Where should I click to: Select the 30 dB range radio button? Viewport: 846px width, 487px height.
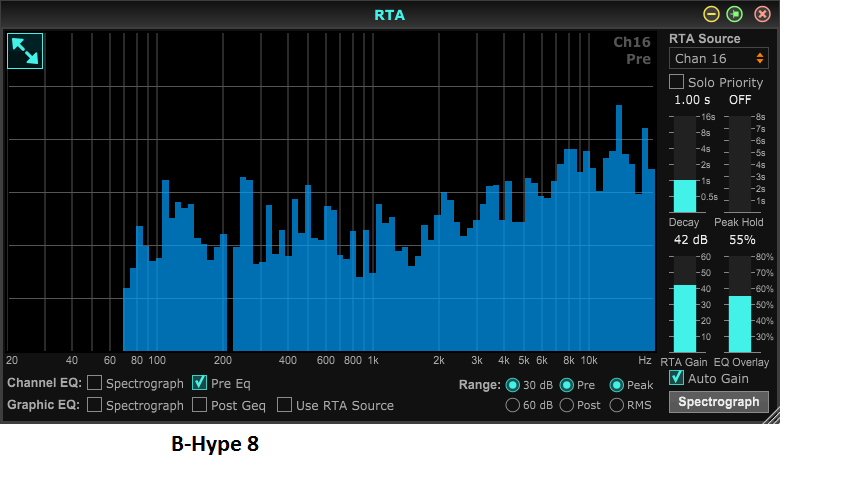tap(513, 385)
